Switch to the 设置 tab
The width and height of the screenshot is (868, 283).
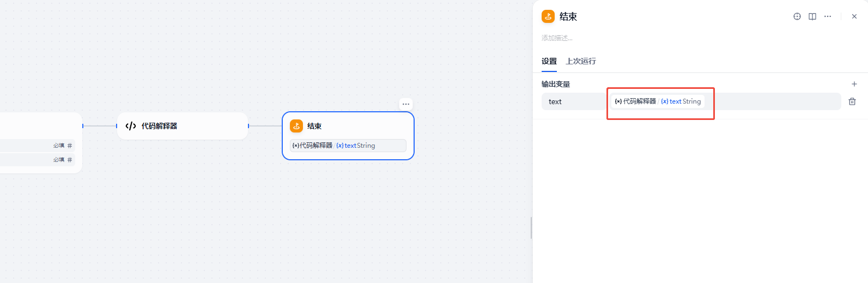(x=549, y=61)
